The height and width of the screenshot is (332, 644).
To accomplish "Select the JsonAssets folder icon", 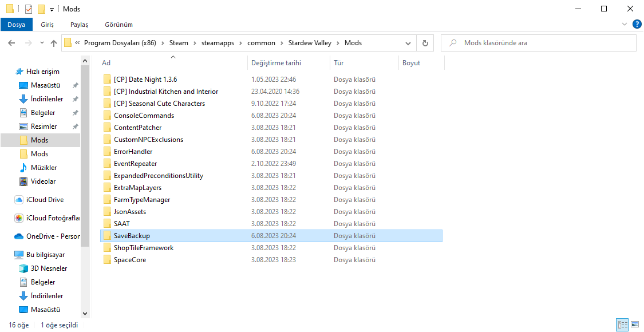I will tap(107, 212).
